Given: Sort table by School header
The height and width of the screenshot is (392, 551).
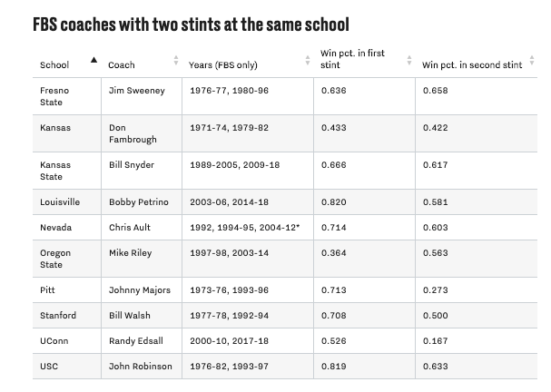Looking at the screenshot, I should 54,64.
